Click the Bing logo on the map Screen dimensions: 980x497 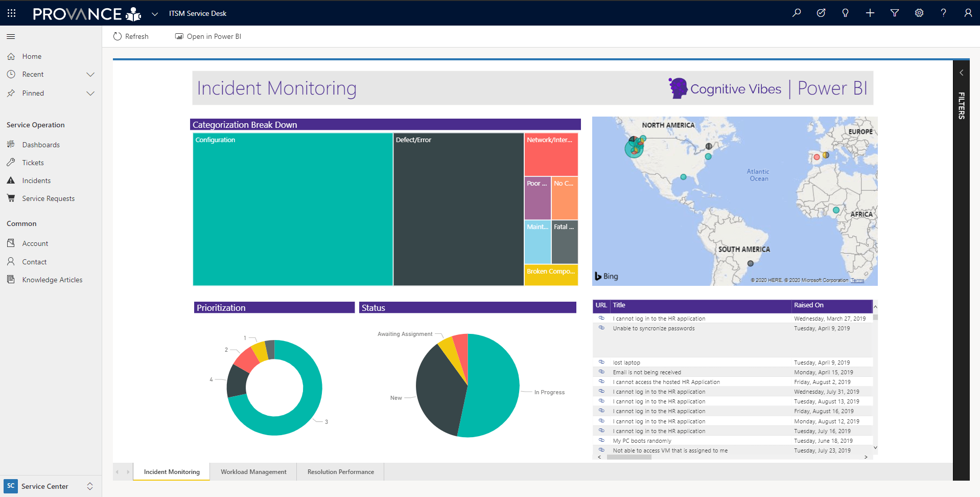click(x=606, y=276)
